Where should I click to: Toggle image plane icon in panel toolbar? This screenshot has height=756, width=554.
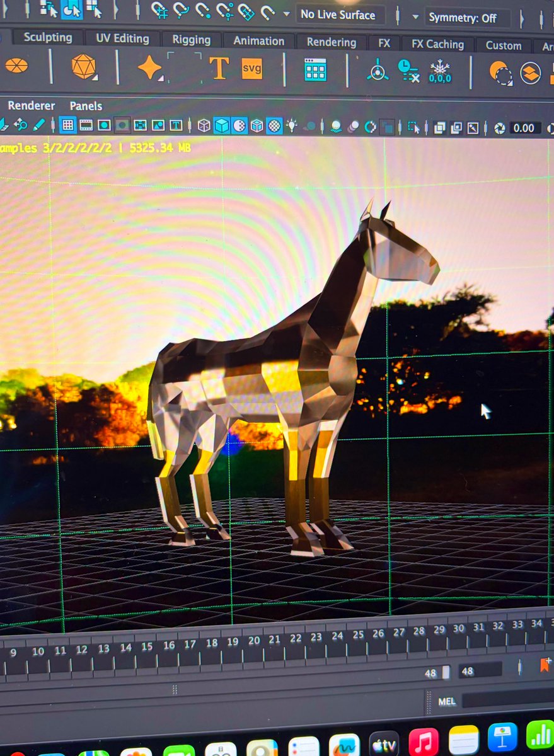(158, 125)
